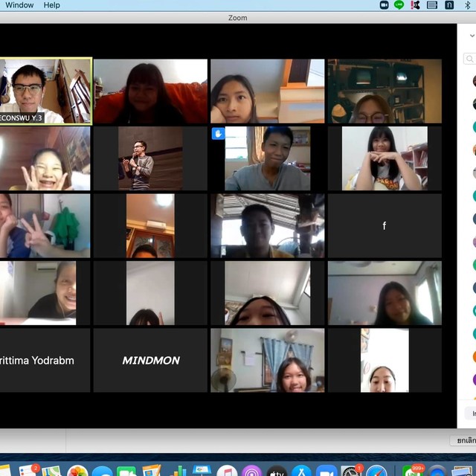This screenshot has width=476, height=476.
Task: Open Podcasts from the Dock
Action: (x=251, y=471)
